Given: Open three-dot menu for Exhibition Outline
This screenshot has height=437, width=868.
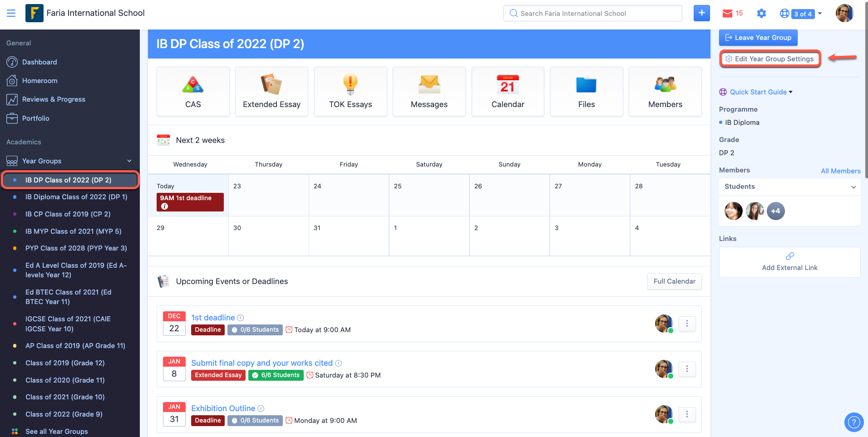Looking at the screenshot, I should click(x=687, y=414).
